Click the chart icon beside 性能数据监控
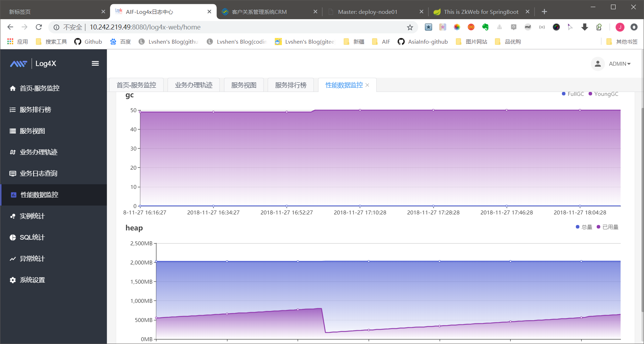The height and width of the screenshot is (344, 644). (x=13, y=195)
